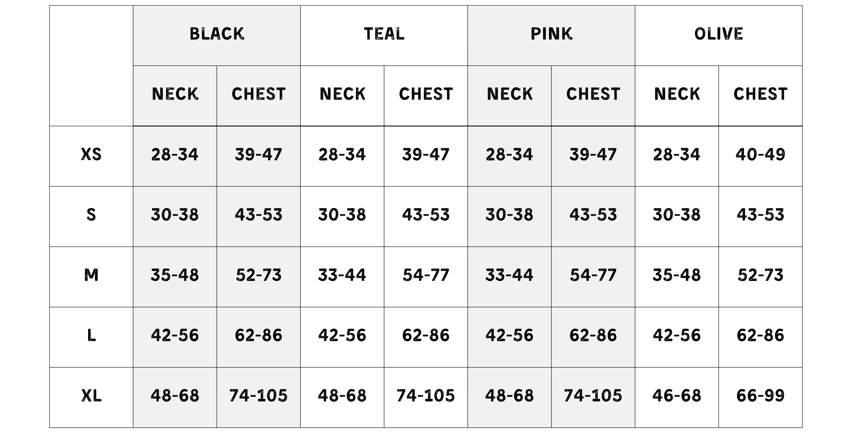Viewport: 868px width, 434px height.
Task: Select the TEAL column header
Action: (384, 34)
